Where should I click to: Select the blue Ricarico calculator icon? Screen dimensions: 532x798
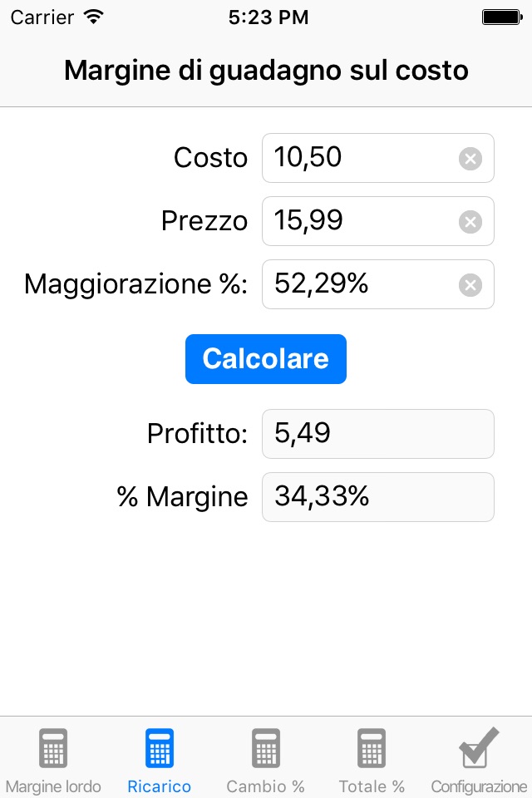(x=160, y=748)
